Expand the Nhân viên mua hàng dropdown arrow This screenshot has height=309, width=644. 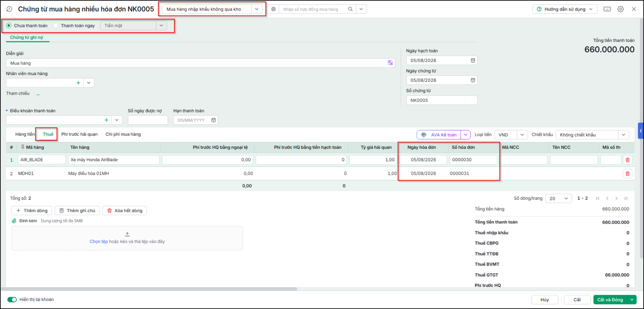tap(89, 83)
